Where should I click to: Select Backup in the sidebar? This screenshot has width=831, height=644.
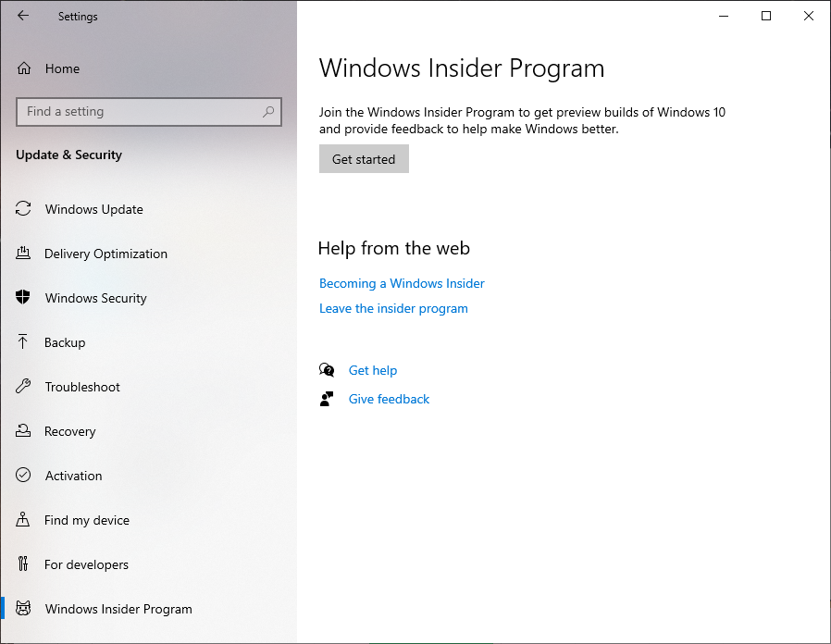point(65,343)
